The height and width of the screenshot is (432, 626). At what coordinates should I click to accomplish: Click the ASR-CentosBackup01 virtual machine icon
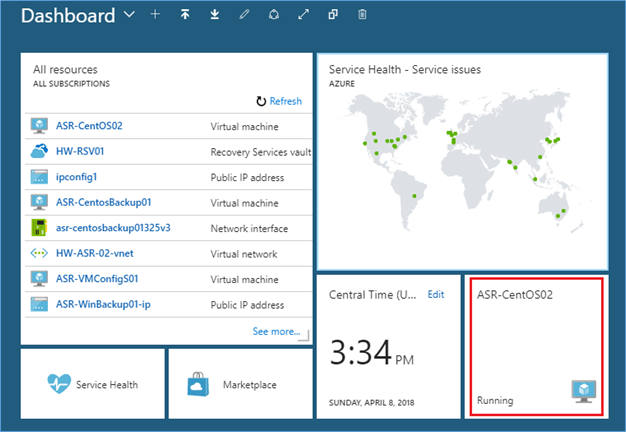pos(39,202)
